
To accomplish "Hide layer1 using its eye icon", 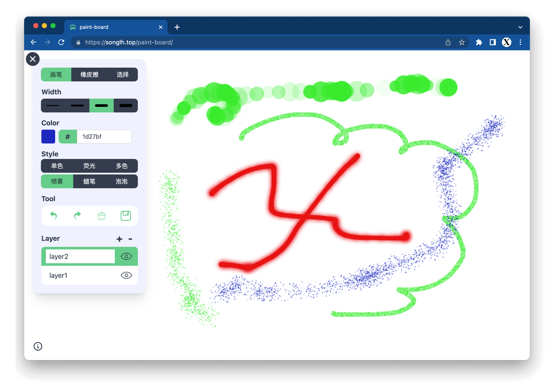I will click(x=126, y=275).
